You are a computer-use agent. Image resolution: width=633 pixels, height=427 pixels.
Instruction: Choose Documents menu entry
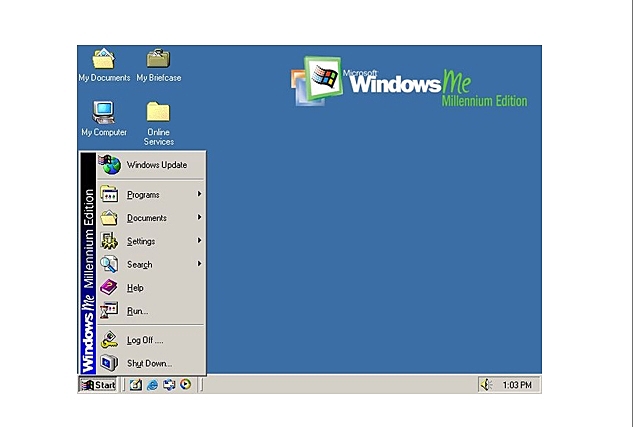(x=151, y=218)
